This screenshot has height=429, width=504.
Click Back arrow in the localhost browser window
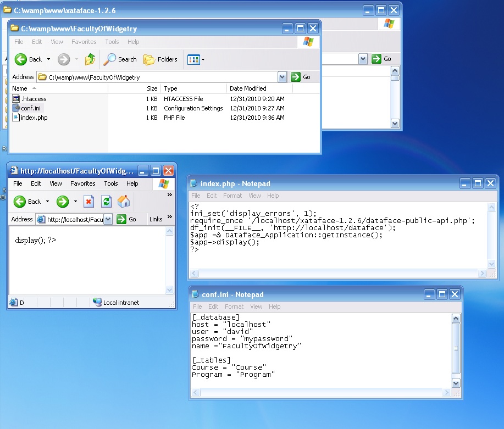coord(20,202)
